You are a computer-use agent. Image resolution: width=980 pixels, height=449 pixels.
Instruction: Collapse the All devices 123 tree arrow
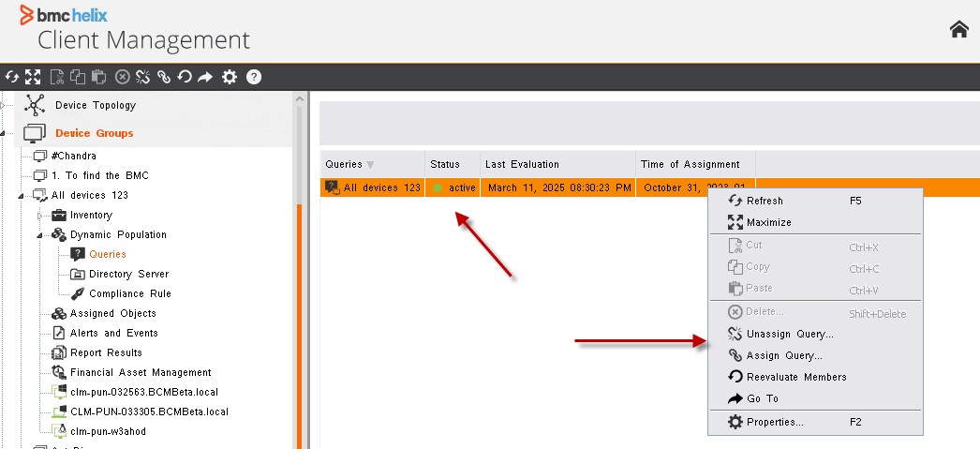(21, 196)
